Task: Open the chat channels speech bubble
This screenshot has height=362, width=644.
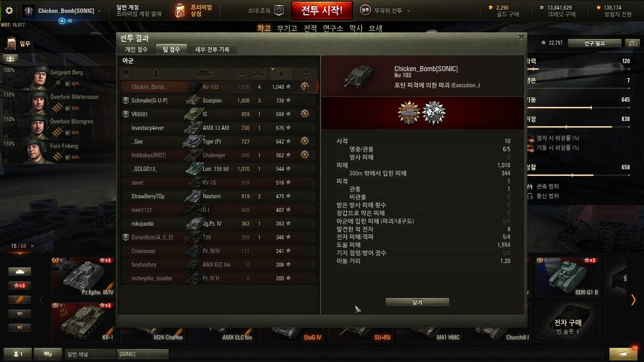Action: pos(47,354)
